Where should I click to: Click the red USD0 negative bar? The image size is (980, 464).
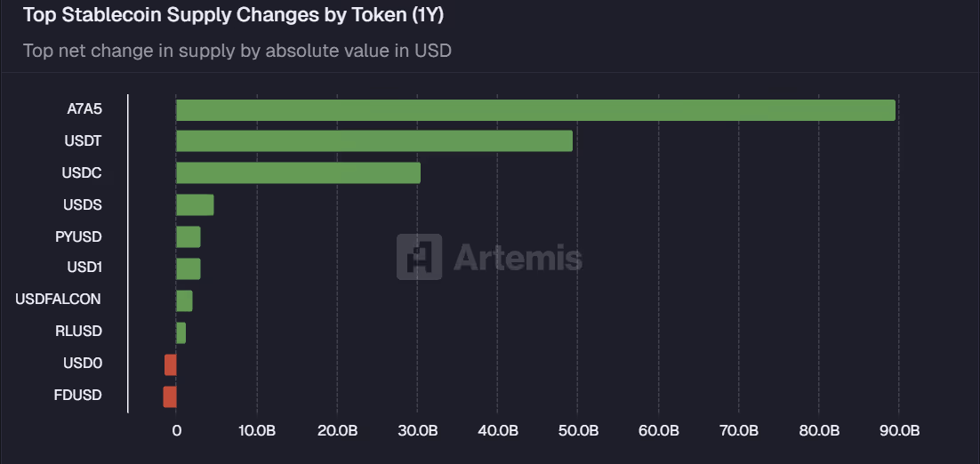pos(171,364)
